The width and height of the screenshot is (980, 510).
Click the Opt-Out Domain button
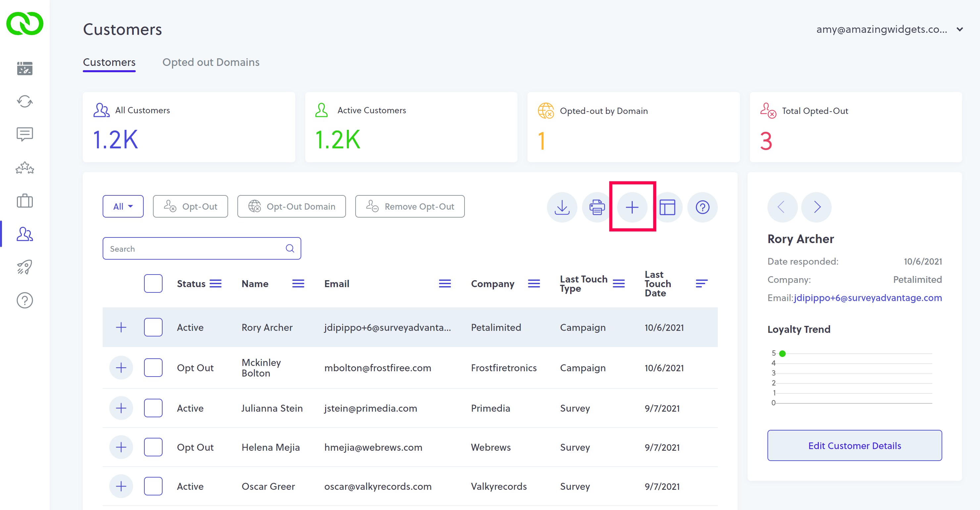pyautogui.click(x=291, y=206)
